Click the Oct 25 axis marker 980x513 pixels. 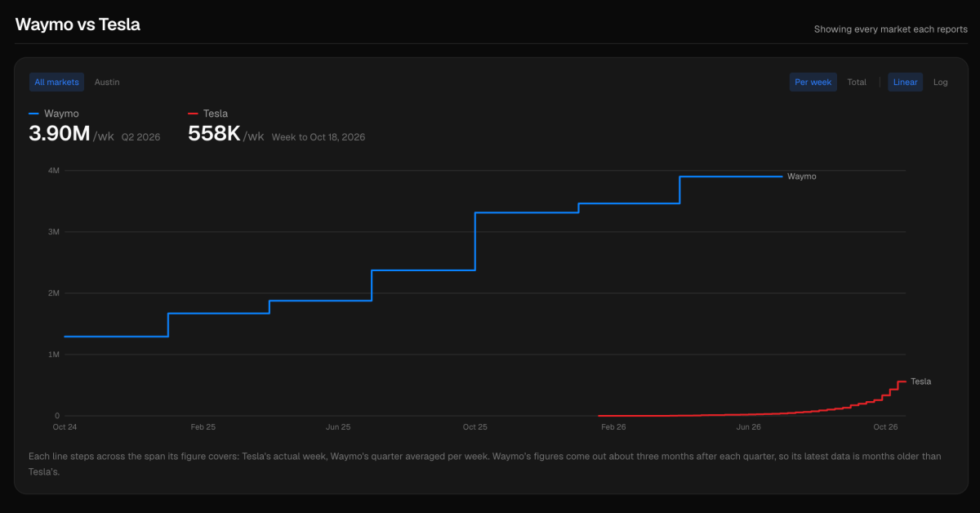(474, 427)
